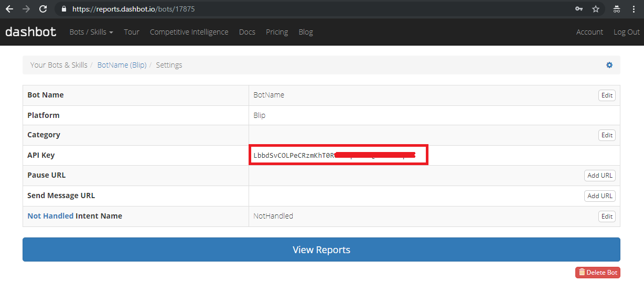Click the browser forward arrow
This screenshot has height=293, width=644.
click(26, 9)
